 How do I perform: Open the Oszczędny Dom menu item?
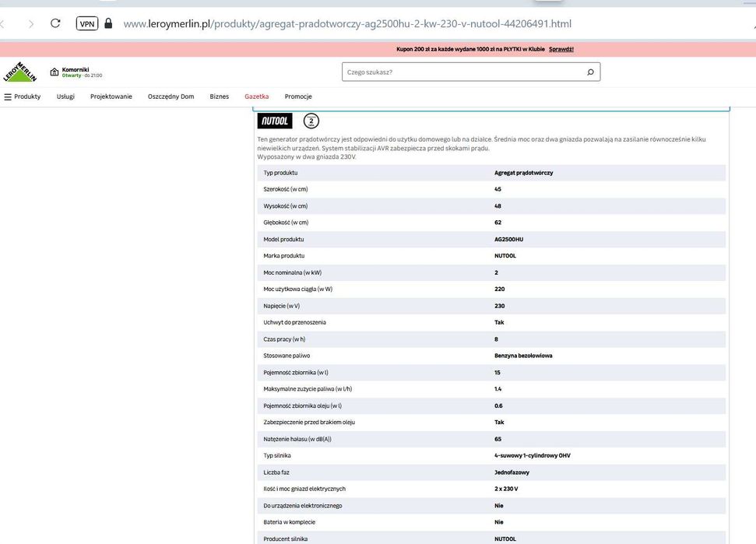[171, 97]
